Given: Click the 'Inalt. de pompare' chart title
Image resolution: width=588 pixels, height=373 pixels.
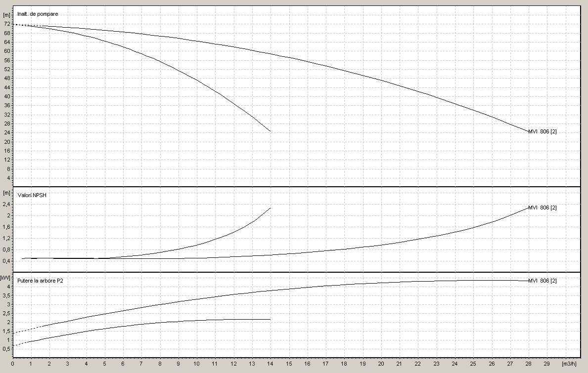Looking at the screenshot, I should tap(38, 14).
